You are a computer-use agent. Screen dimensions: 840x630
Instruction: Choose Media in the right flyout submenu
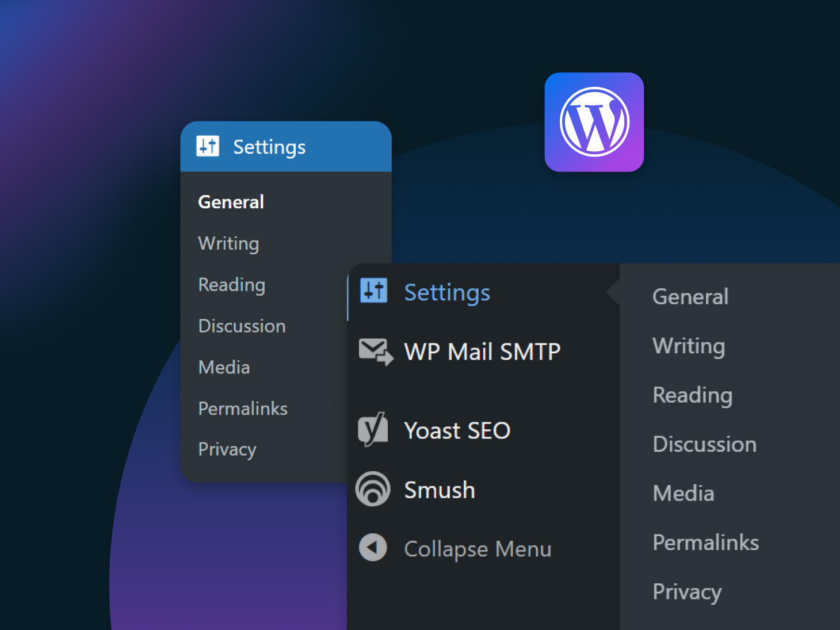click(x=683, y=494)
